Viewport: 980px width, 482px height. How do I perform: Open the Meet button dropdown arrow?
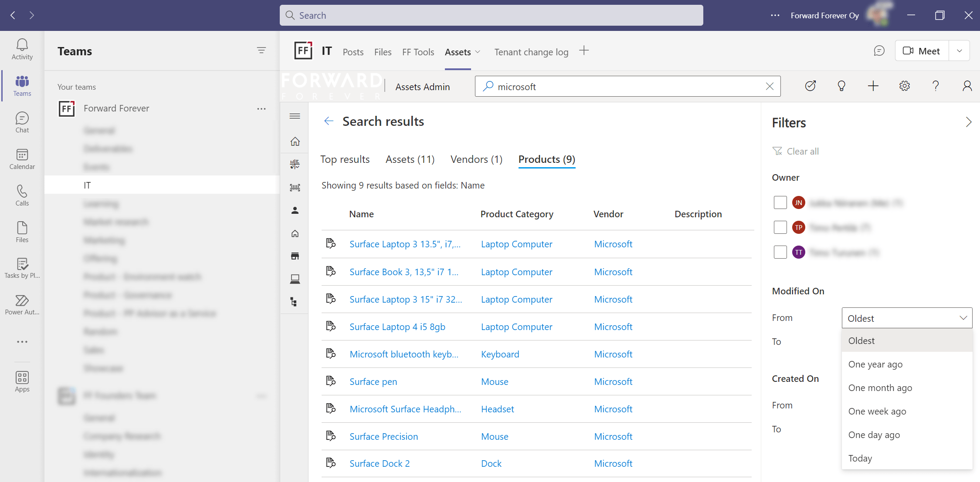[x=959, y=51]
